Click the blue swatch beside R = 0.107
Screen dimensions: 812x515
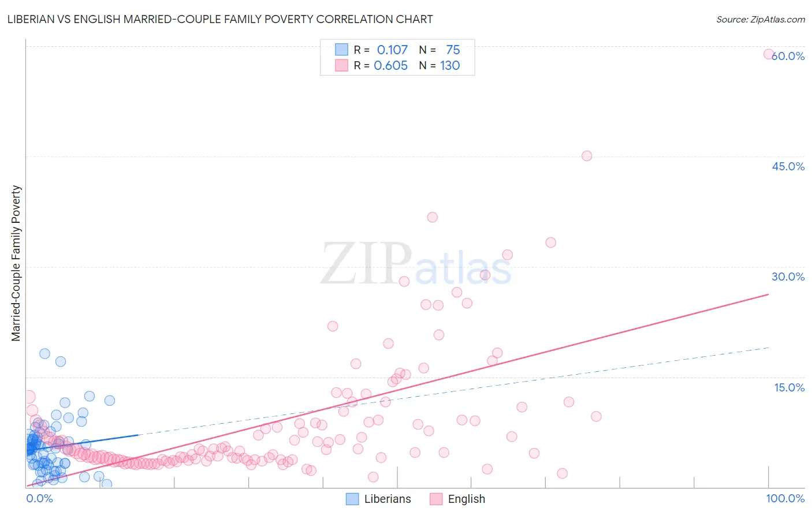[342, 50]
